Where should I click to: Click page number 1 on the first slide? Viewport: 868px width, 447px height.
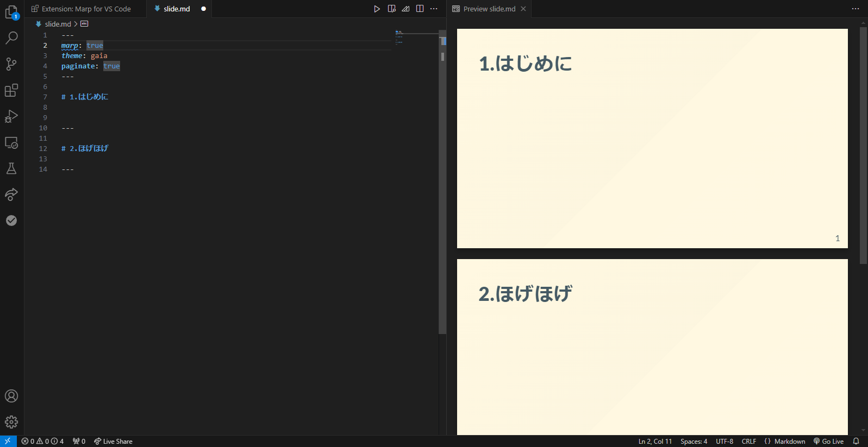(x=838, y=238)
